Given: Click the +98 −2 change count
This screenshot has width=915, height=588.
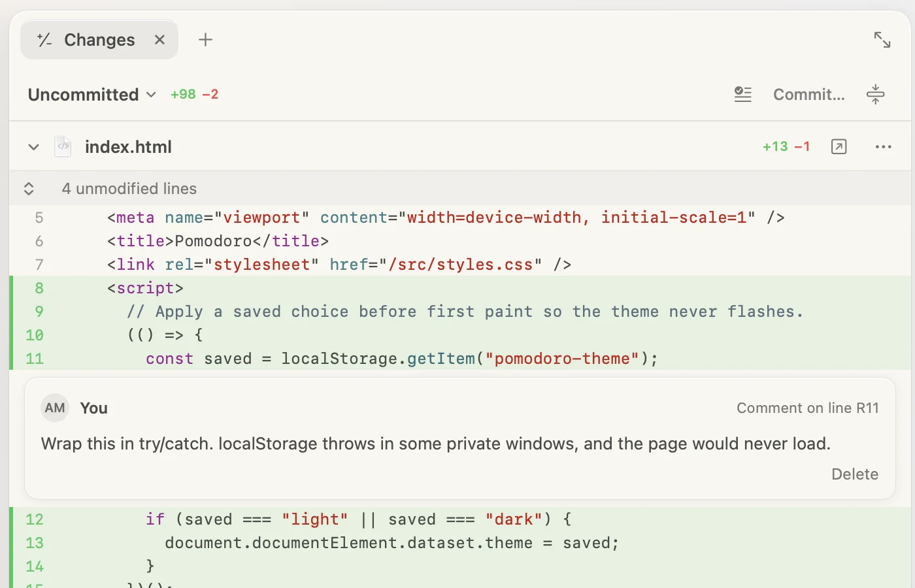Looking at the screenshot, I should tap(195, 95).
